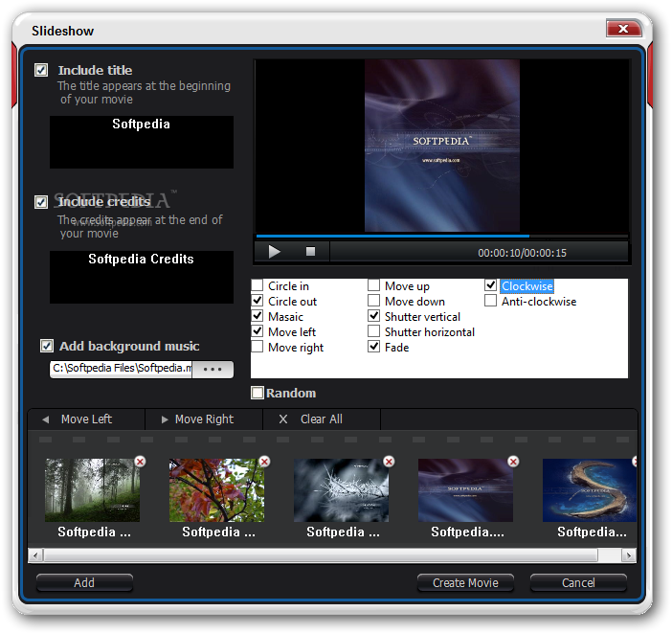Uncheck the Shutter vertical transition
This screenshot has height=634, width=672.
(373, 316)
